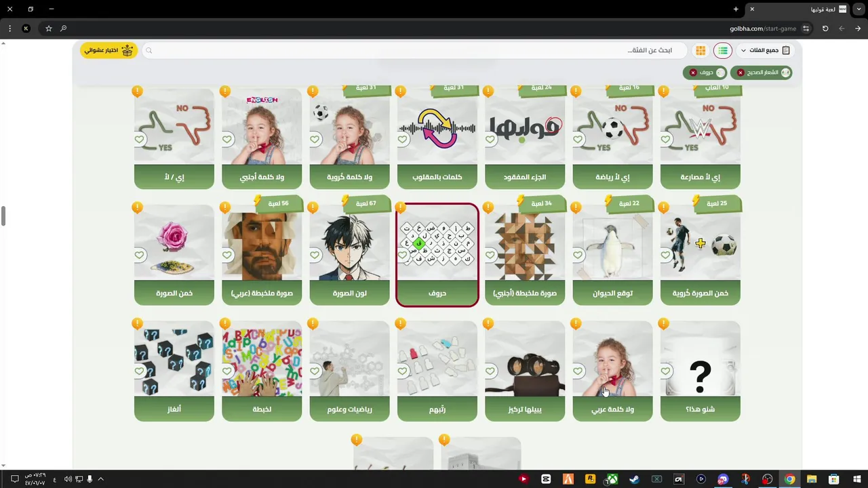Screen dimensions: 868x488
Task: Open the volume control in tray
Action: [x=68, y=479]
